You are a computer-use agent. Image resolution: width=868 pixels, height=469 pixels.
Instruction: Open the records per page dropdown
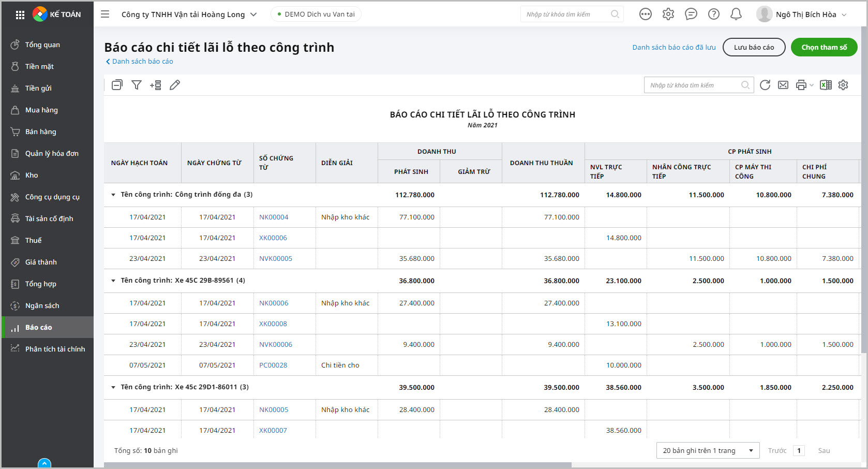pyautogui.click(x=707, y=450)
